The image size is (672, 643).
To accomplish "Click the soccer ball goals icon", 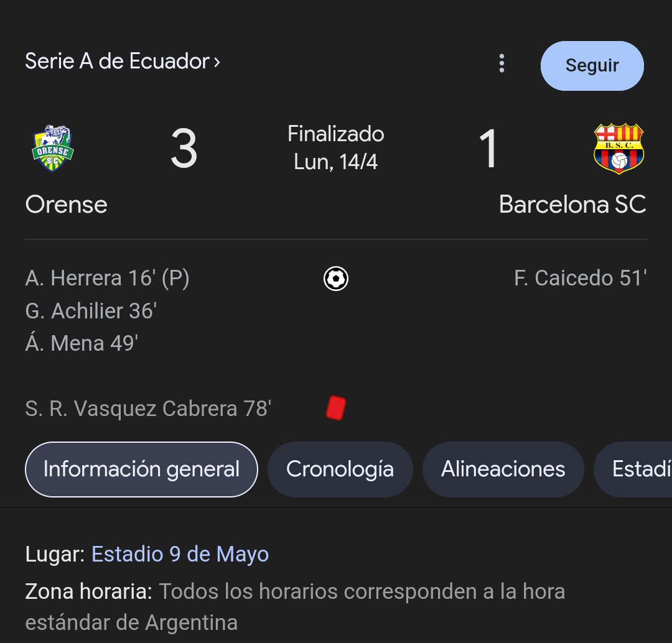I will [335, 279].
